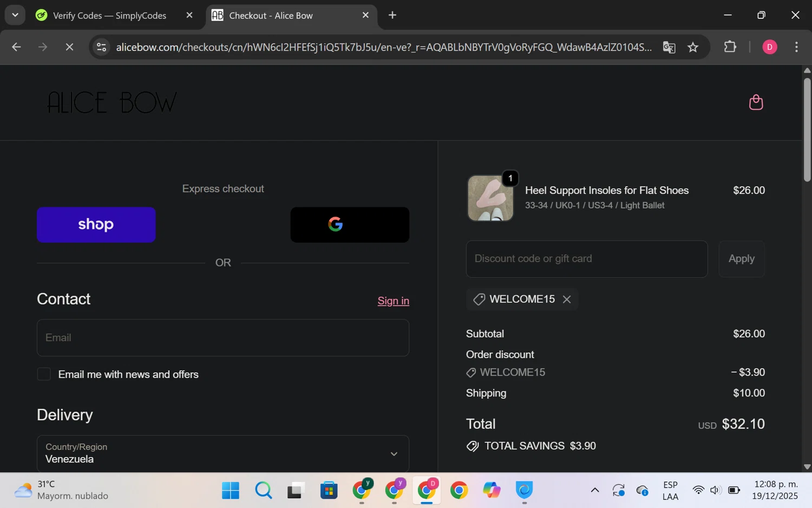The height and width of the screenshot is (508, 812).
Task: Open the blue shield app on taskbar
Action: [524, 491]
